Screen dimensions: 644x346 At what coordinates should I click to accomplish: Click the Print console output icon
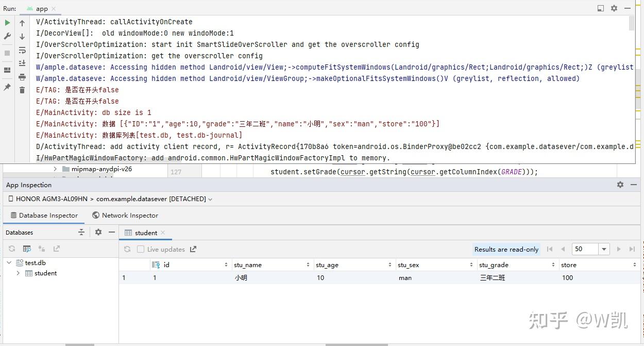[22, 77]
